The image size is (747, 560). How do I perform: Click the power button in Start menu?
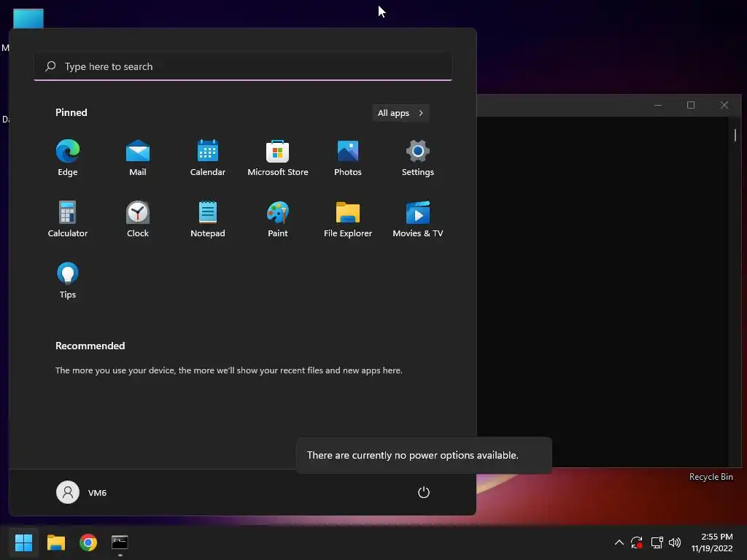tap(424, 492)
